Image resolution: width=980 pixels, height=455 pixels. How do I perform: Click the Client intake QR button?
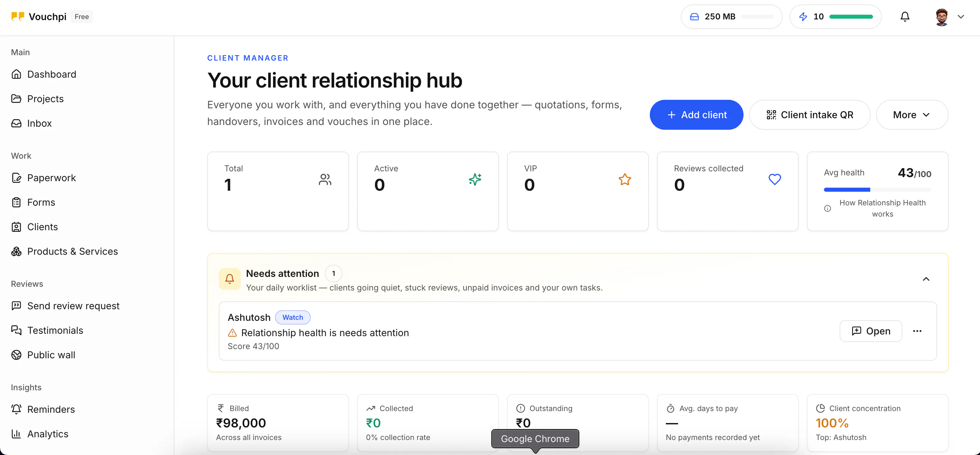tap(810, 115)
